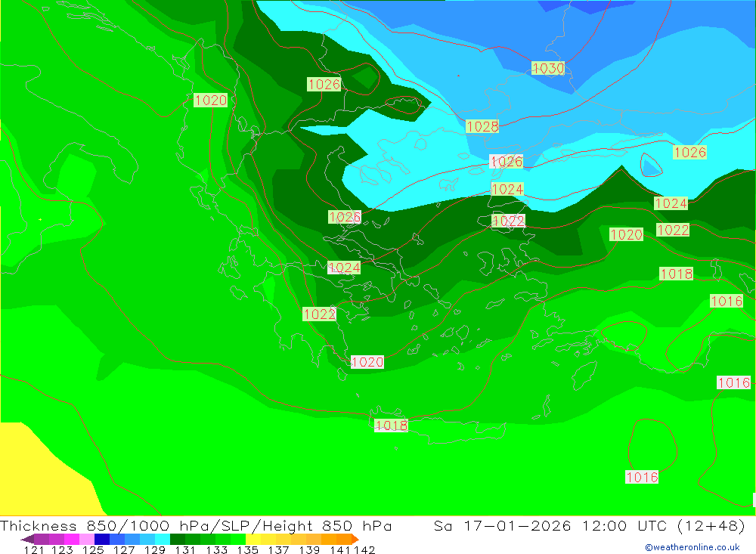The height and width of the screenshot is (554, 756).
Task: Click legend value 142
Action: [x=364, y=549]
